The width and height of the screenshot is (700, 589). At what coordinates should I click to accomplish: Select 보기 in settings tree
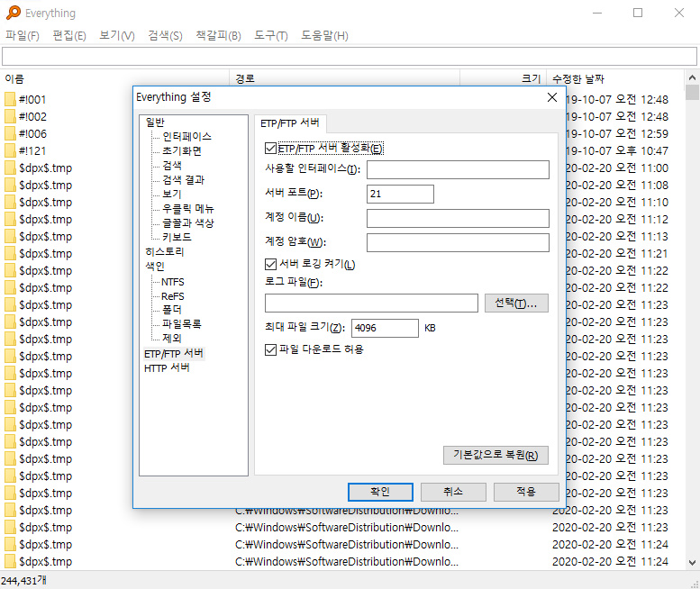[172, 195]
